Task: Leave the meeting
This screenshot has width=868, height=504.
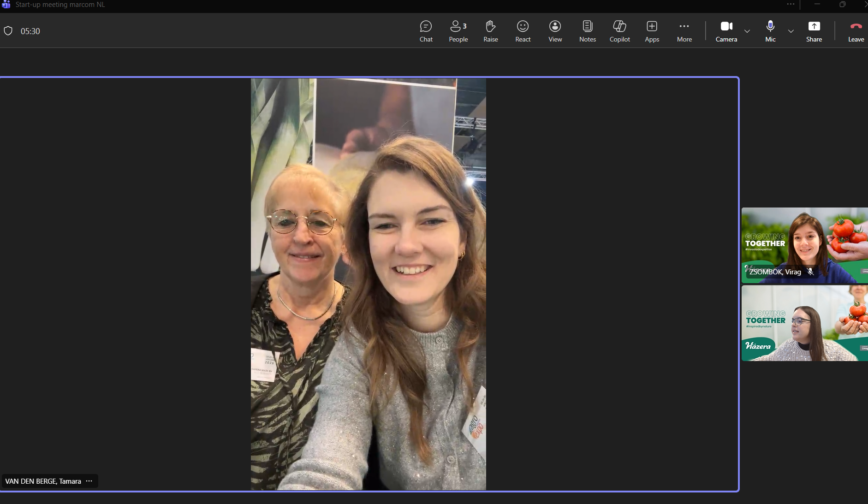Action: tap(856, 31)
